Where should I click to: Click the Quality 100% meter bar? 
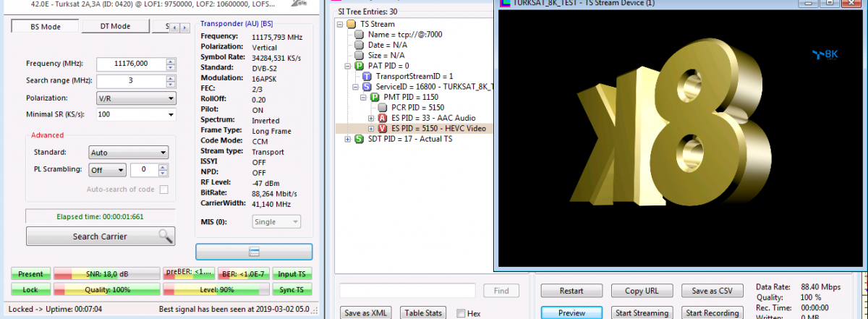106,289
